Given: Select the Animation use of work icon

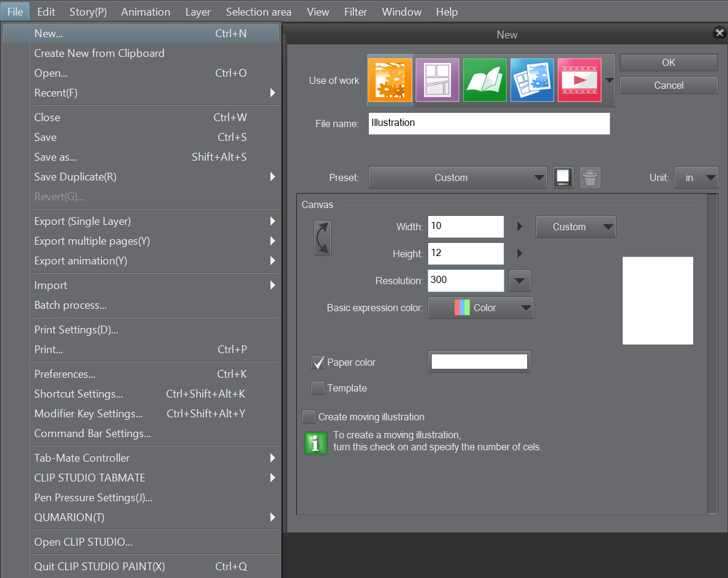Looking at the screenshot, I should tap(579, 80).
